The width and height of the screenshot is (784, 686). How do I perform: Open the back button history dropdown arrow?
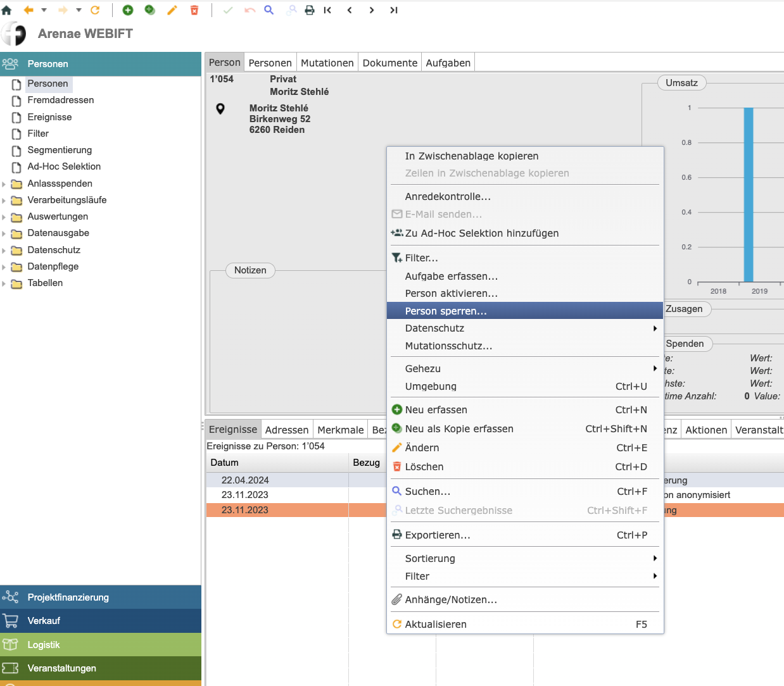pyautogui.click(x=44, y=10)
